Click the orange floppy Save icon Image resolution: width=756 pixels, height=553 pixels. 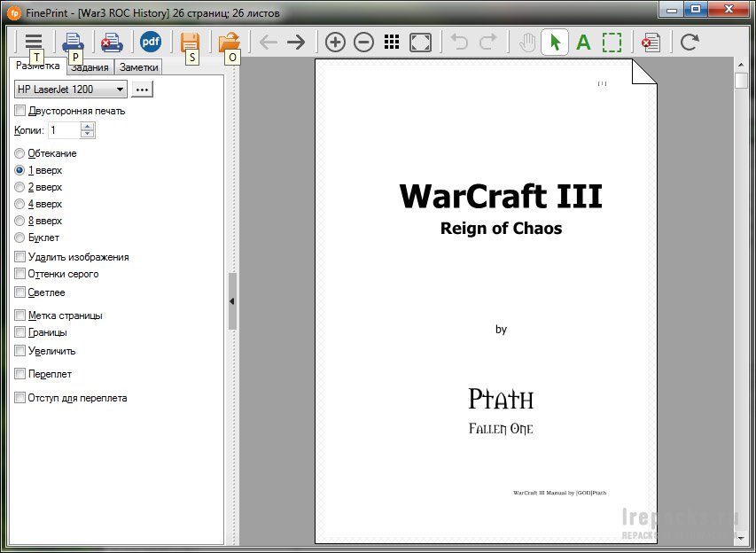tap(190, 42)
